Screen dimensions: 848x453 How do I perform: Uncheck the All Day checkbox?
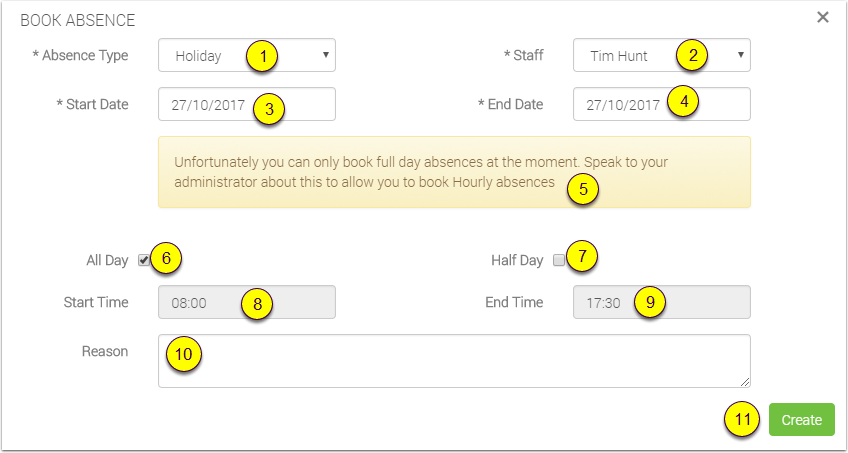tap(145, 260)
